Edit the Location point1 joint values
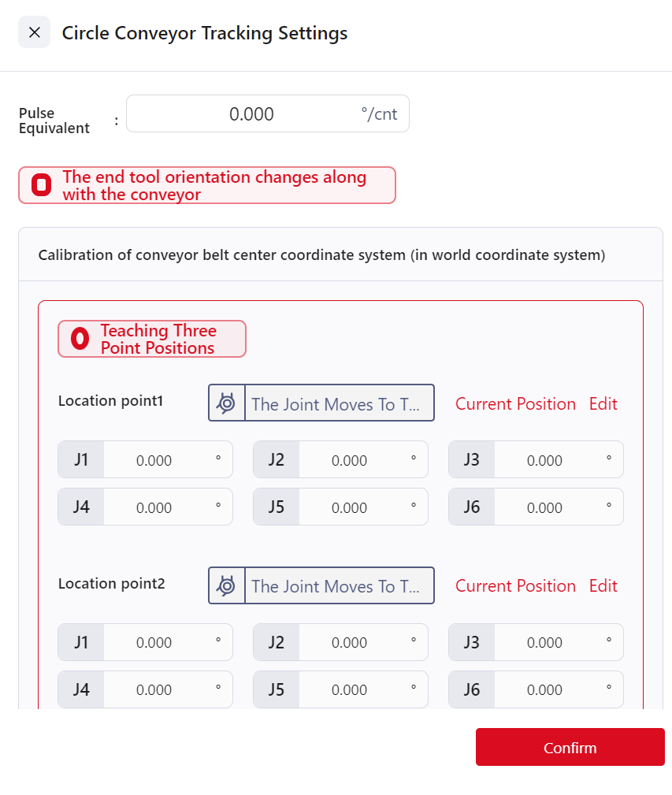The image size is (672, 795). tap(603, 403)
